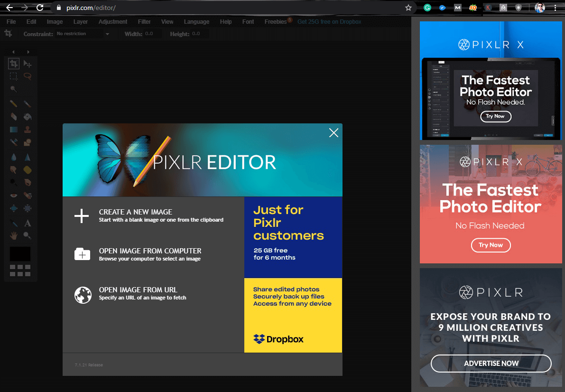
Task: Open the Filter menu
Action: click(144, 21)
